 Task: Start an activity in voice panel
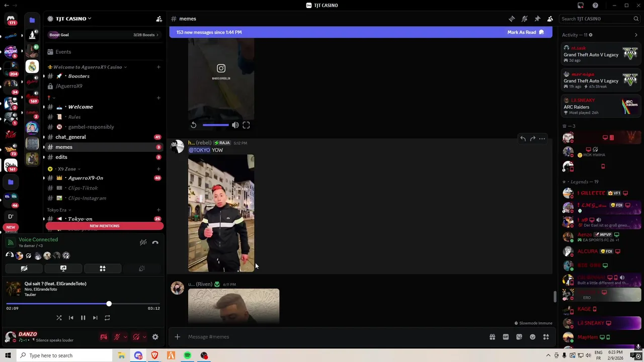point(103,268)
